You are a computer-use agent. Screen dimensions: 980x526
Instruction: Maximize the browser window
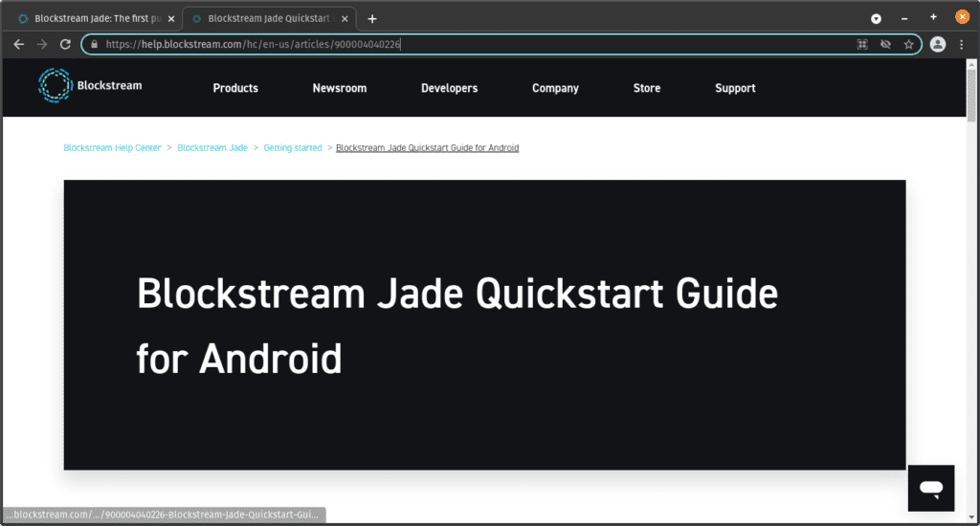click(x=933, y=17)
